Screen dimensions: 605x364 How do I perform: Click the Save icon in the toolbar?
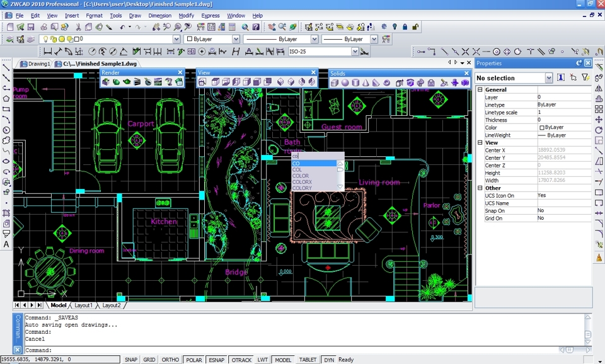click(30, 27)
